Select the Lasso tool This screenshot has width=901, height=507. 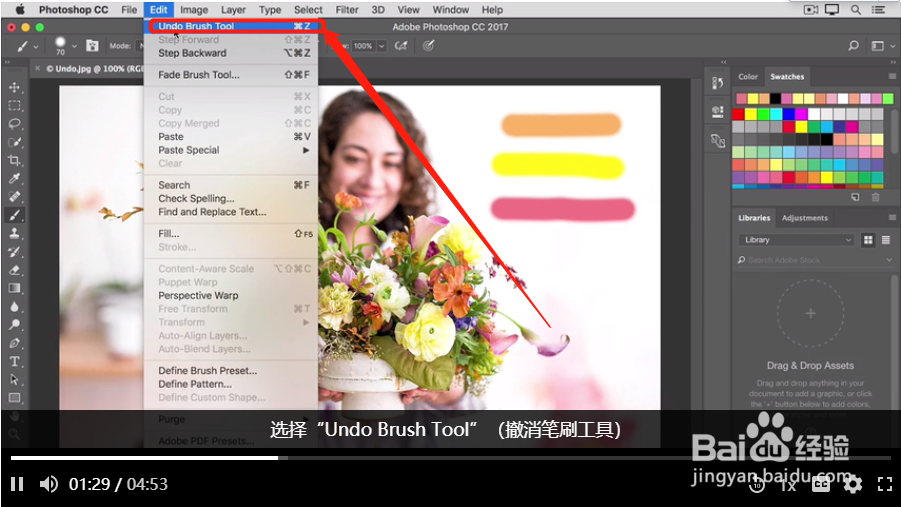[14, 124]
